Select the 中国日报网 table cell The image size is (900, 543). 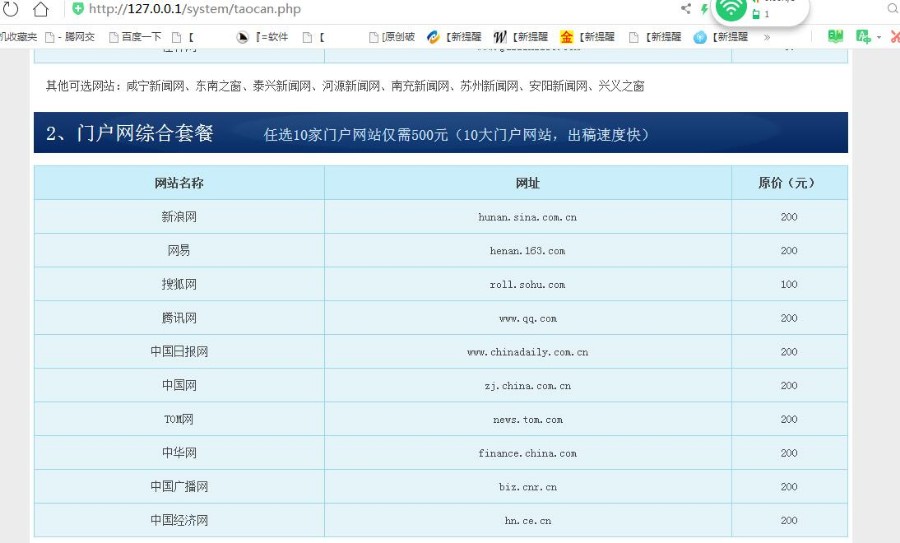[179, 352]
